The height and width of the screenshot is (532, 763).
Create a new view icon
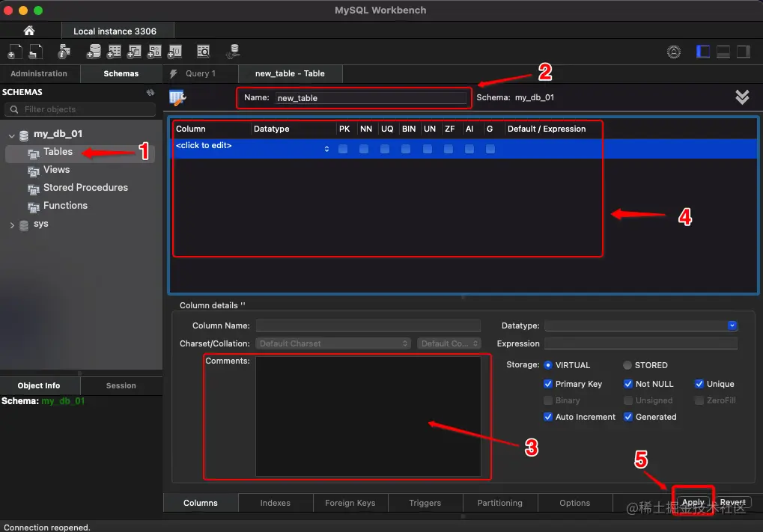(x=134, y=52)
